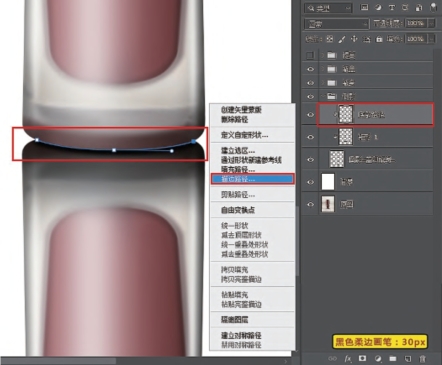The width and height of the screenshot is (442, 365).
Task: Hide the white background fill layer
Action: click(310, 182)
